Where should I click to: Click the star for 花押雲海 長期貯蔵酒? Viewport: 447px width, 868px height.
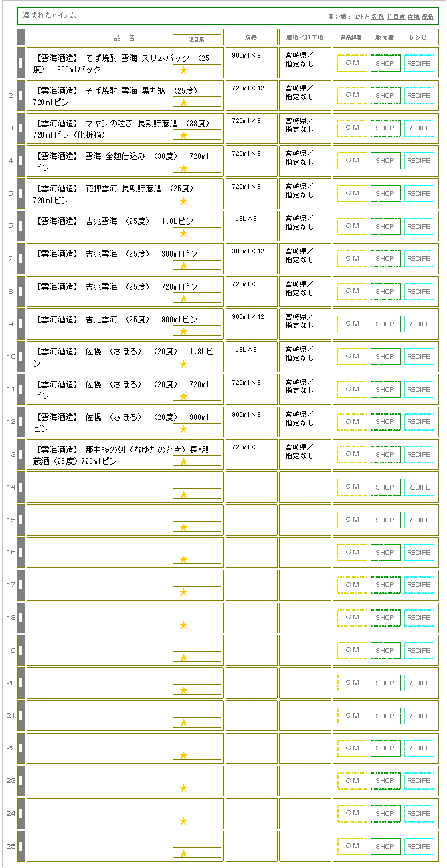(183, 201)
